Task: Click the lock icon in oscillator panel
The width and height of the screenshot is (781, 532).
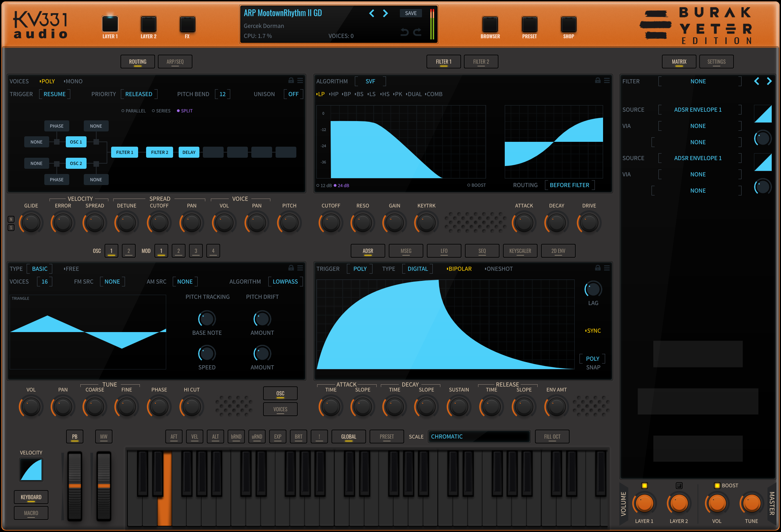Action: [291, 268]
